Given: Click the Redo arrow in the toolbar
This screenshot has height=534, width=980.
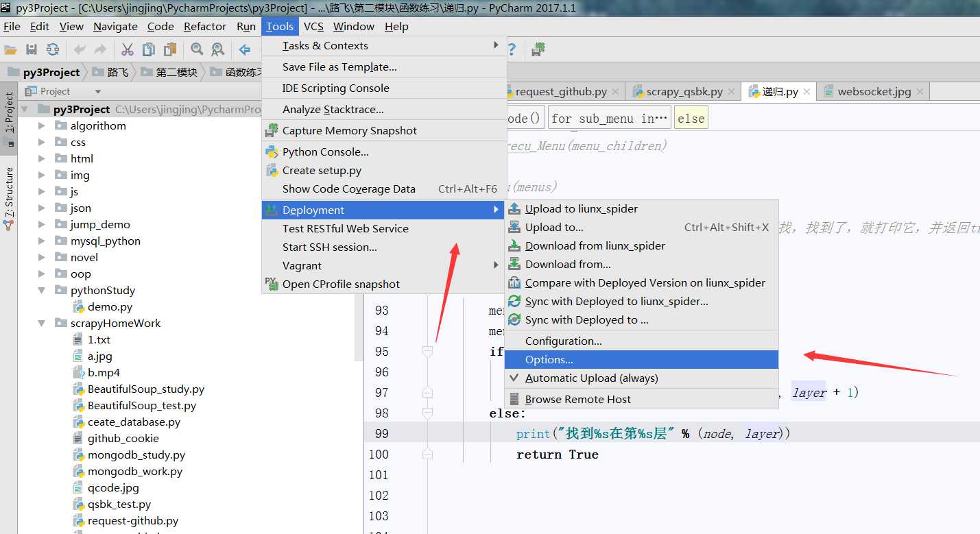Looking at the screenshot, I should [x=100, y=49].
